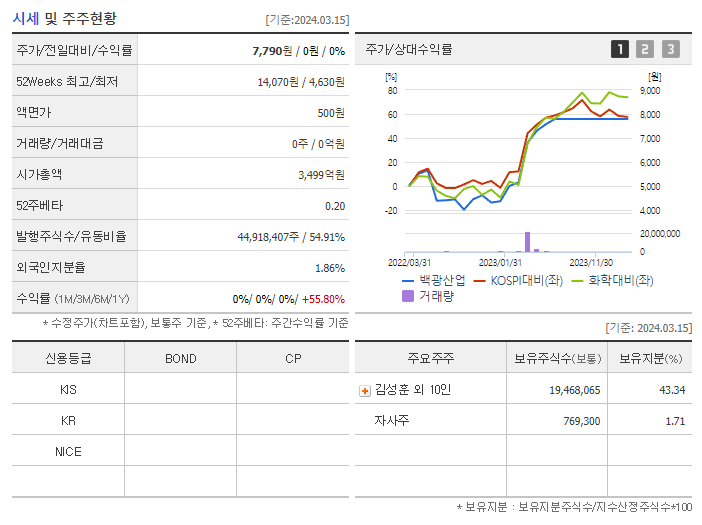Click the ownership percentage 1.71

(675, 421)
